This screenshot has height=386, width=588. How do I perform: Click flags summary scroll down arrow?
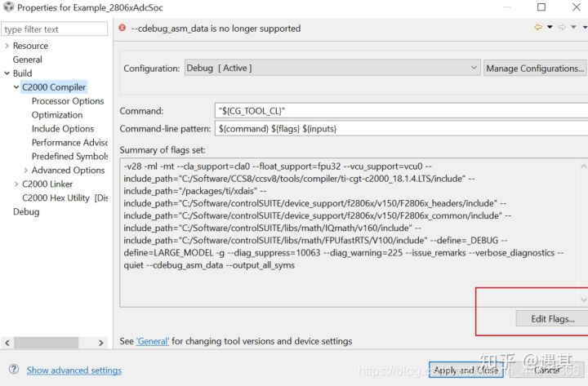pos(583,299)
